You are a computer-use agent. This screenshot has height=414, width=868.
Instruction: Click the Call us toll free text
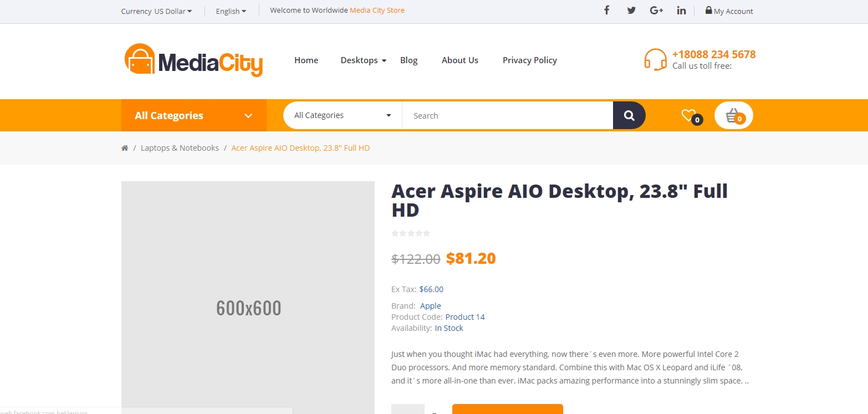pos(702,66)
